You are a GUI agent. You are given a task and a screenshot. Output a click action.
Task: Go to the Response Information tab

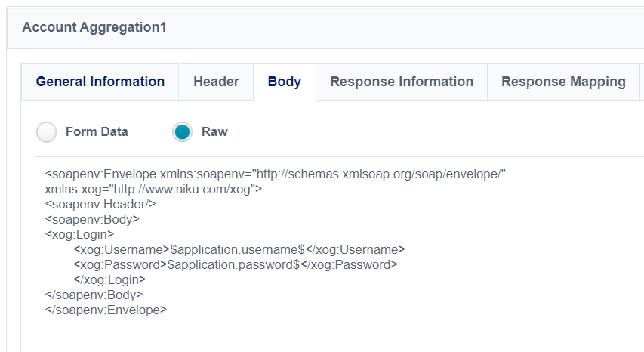click(x=402, y=82)
